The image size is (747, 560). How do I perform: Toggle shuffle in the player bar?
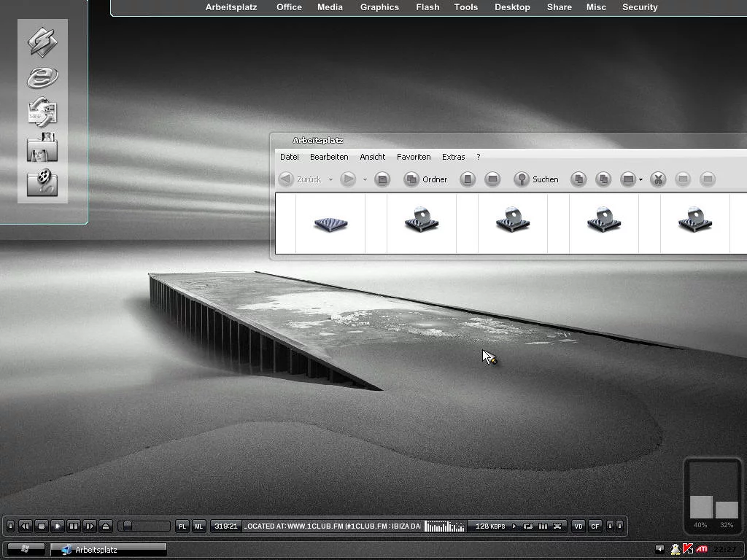pyautogui.click(x=558, y=526)
